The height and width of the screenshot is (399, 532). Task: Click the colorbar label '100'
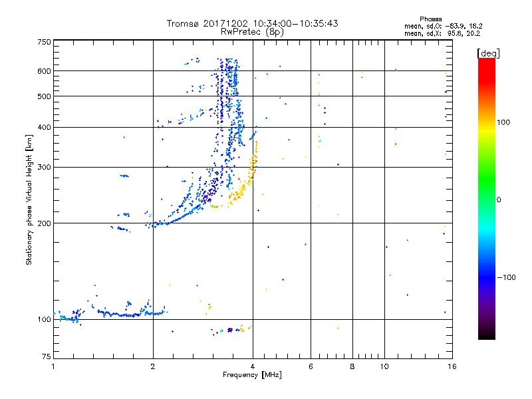pos(503,122)
